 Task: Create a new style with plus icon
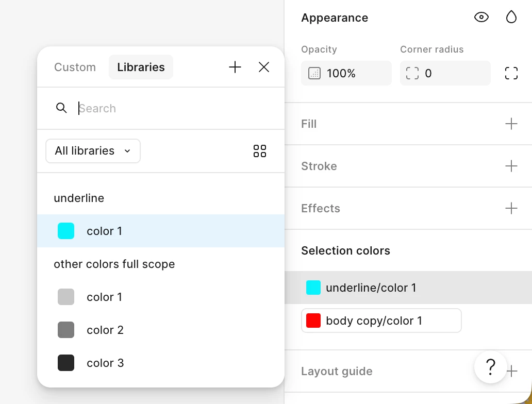235,67
